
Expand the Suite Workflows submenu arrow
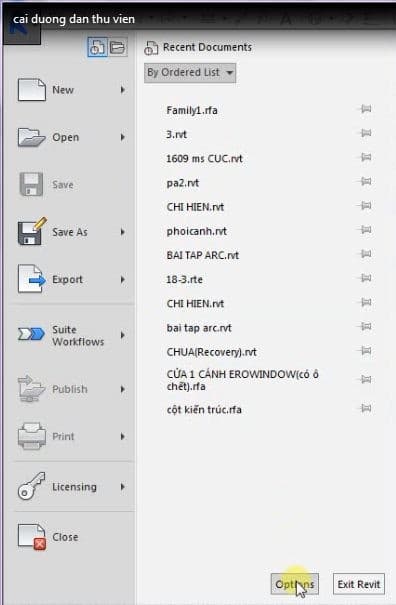(123, 335)
